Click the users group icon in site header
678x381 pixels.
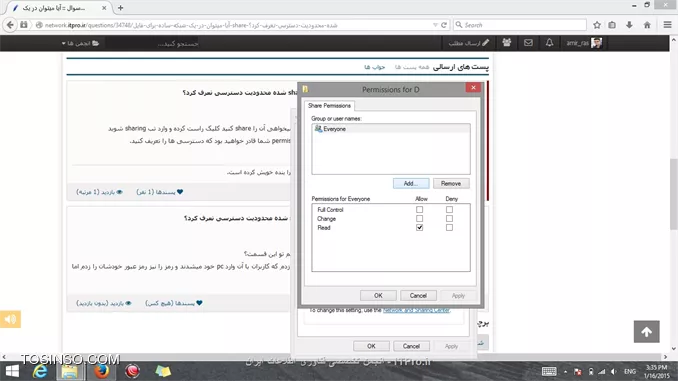[x=507, y=42]
